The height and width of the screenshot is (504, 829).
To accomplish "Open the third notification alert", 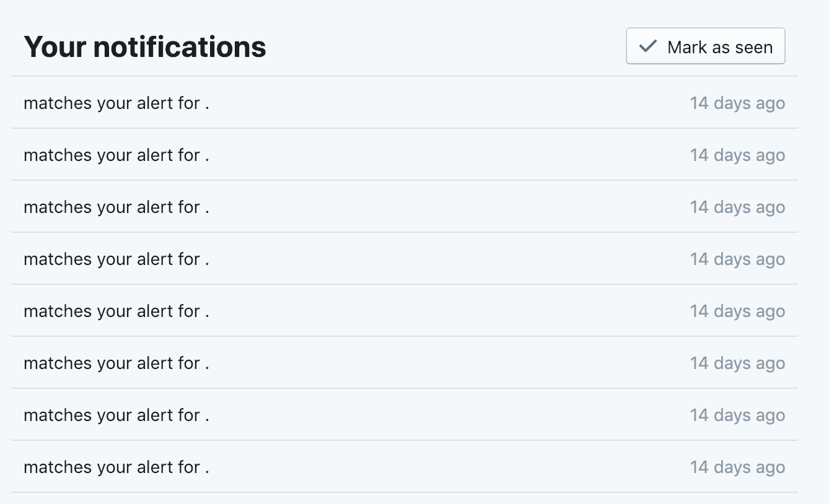I will [116, 207].
